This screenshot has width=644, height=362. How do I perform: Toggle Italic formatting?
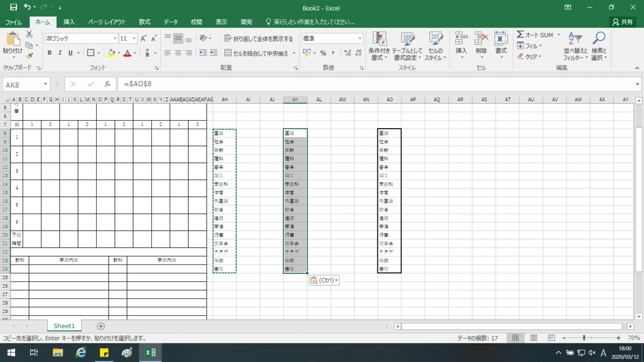[60, 53]
